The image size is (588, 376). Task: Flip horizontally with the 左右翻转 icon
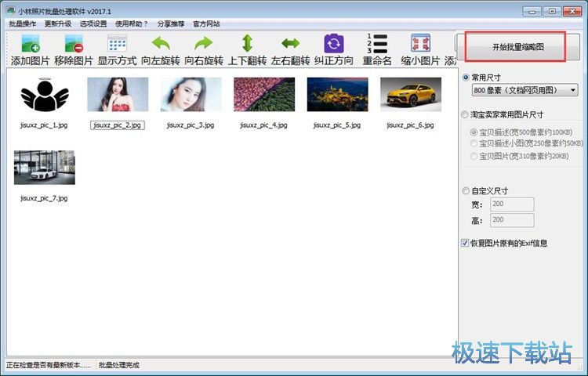click(291, 43)
